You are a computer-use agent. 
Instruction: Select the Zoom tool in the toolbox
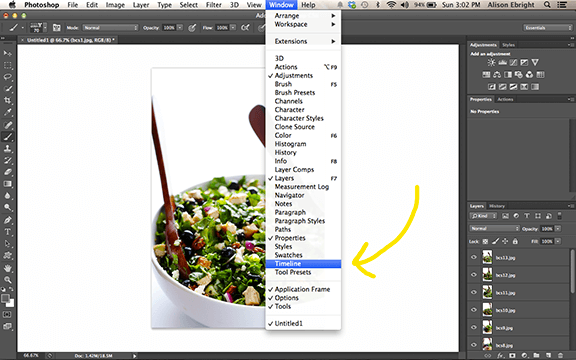[7, 280]
